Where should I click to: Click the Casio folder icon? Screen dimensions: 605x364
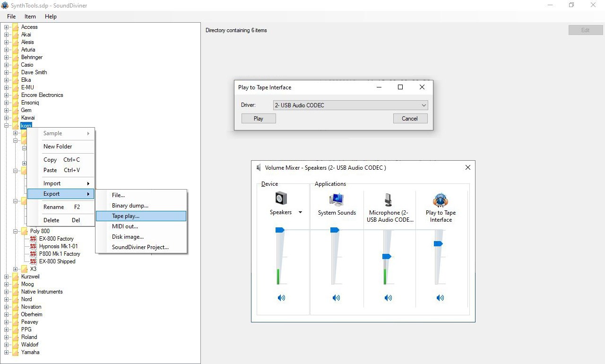coord(16,65)
